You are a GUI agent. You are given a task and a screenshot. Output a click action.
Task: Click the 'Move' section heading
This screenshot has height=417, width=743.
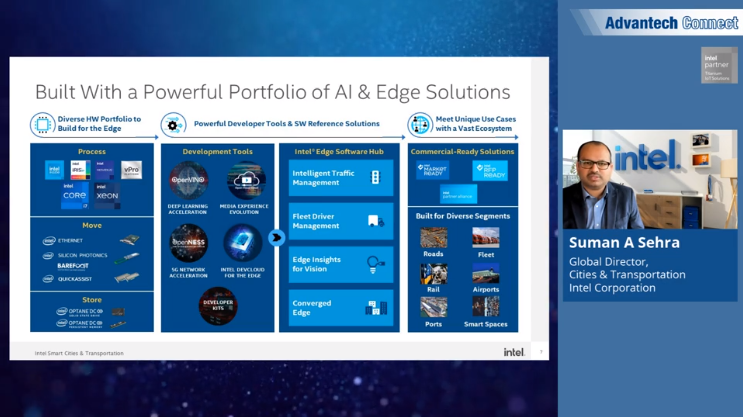[x=92, y=226]
